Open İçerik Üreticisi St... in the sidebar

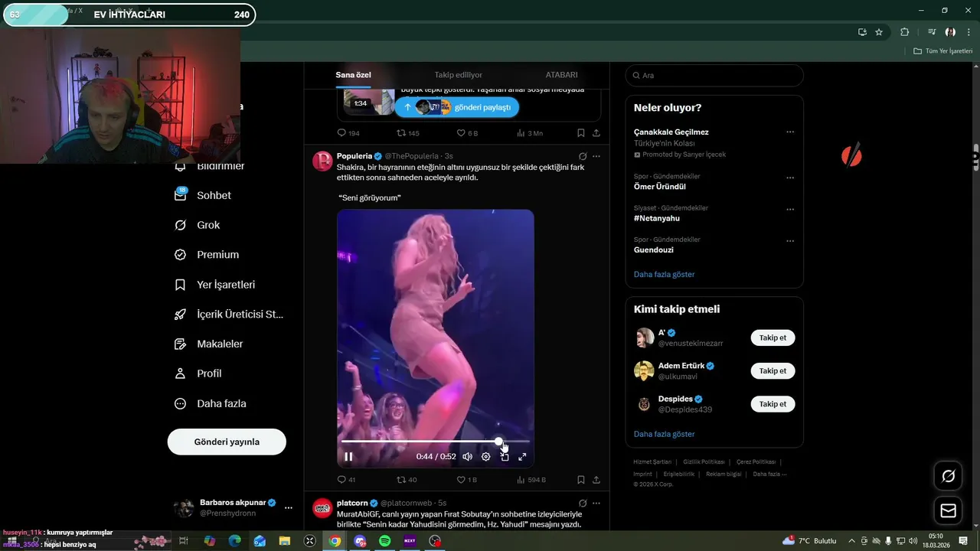click(229, 315)
